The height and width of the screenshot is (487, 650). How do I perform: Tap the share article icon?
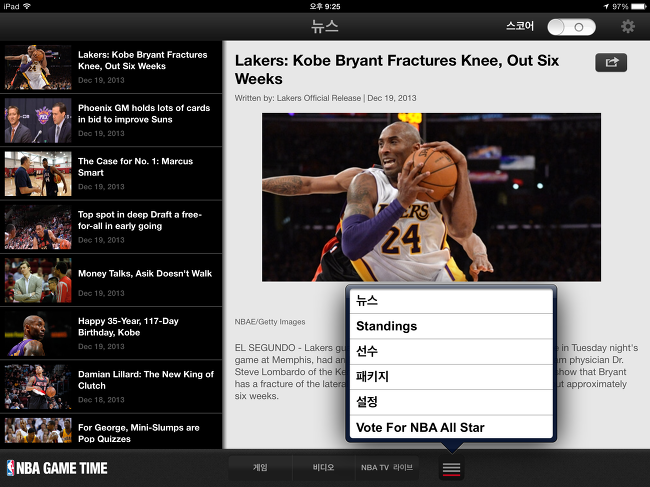pos(611,63)
